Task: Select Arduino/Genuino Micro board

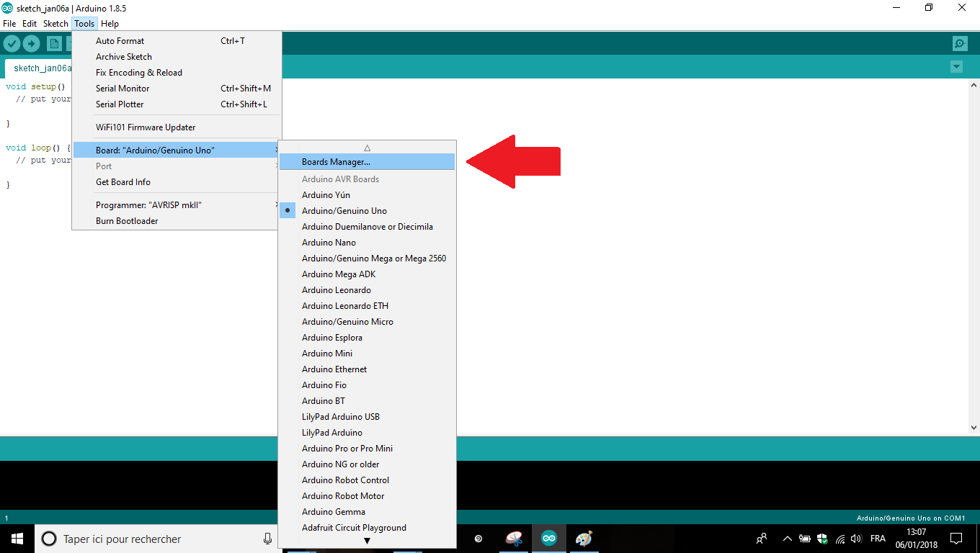Action: 367,322
